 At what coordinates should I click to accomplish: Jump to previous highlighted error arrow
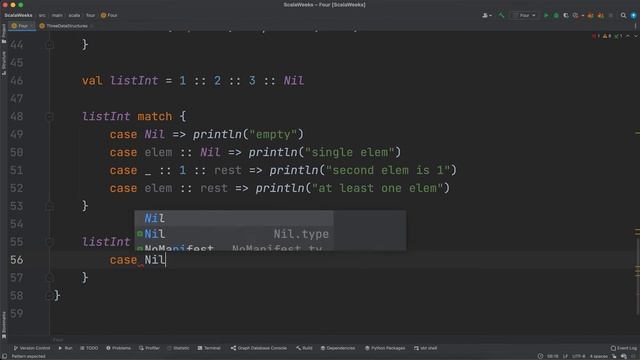[628, 36]
